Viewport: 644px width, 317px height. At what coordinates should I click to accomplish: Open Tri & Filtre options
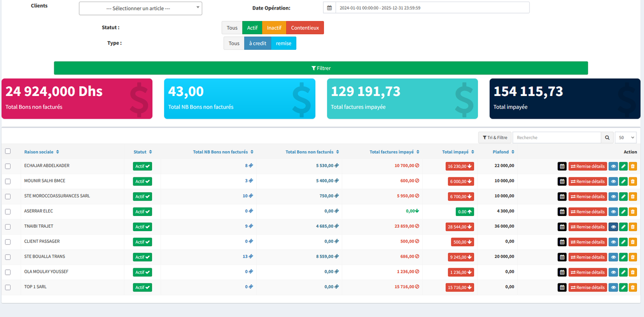(495, 137)
